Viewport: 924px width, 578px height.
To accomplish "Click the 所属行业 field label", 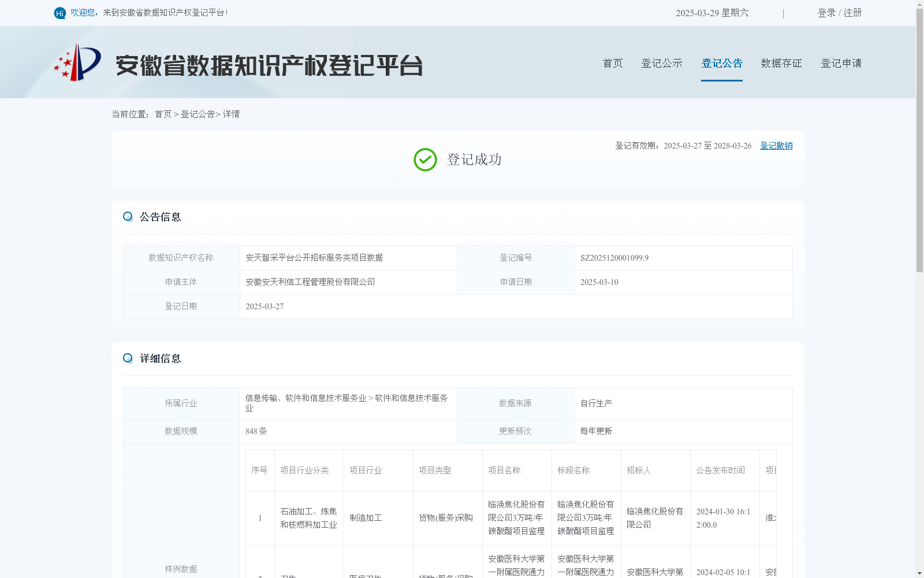I will [x=181, y=403].
